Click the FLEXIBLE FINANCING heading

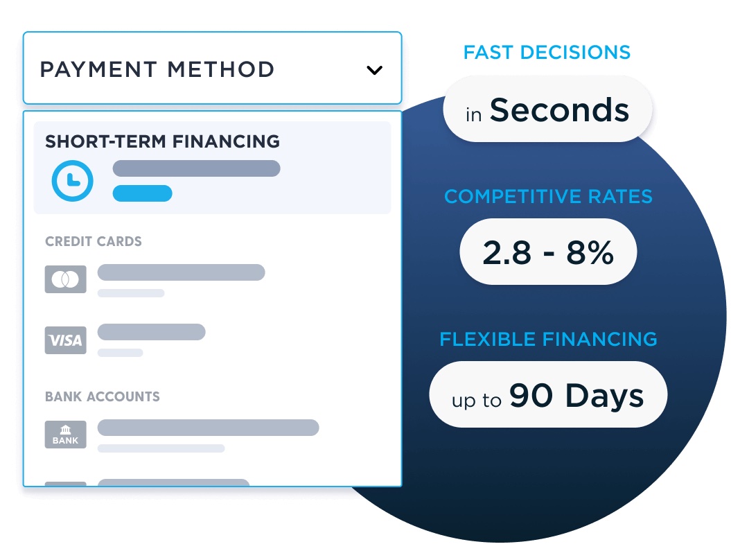[548, 340]
